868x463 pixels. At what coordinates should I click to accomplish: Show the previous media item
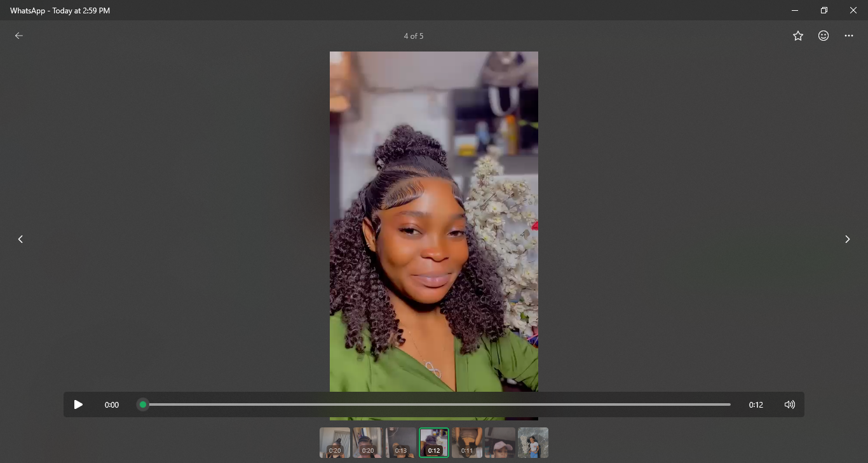pyautogui.click(x=20, y=239)
